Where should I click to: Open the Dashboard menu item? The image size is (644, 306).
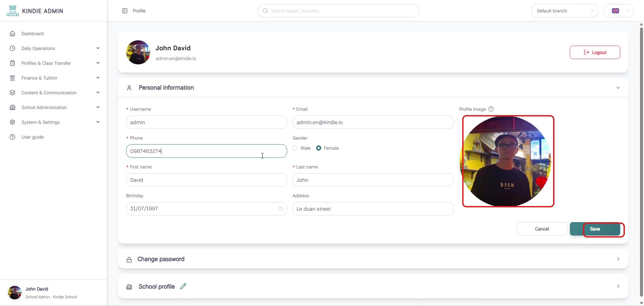(54, 34)
